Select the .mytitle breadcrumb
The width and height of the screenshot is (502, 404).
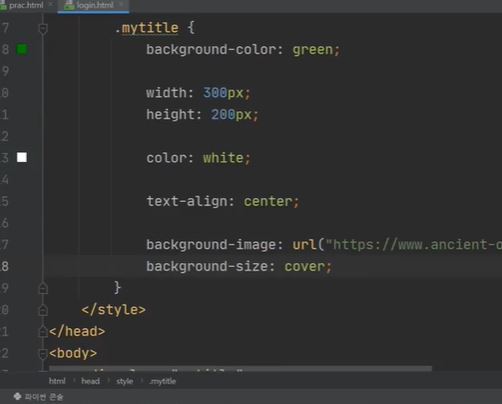click(x=163, y=381)
